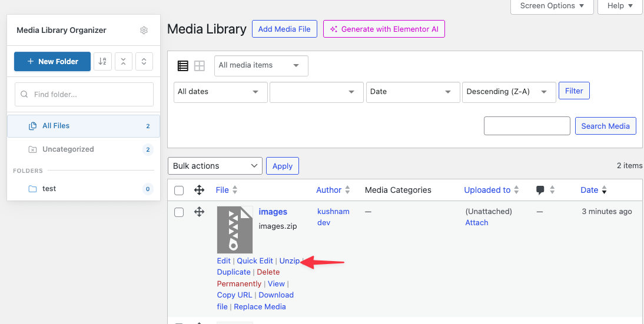Select All Files in folder tree

(x=84, y=126)
